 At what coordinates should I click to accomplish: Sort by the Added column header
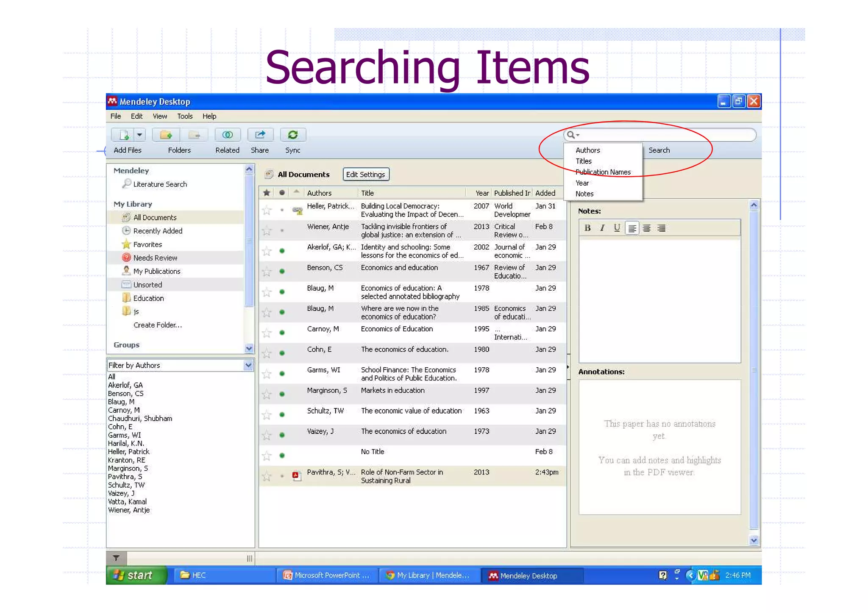pos(545,193)
